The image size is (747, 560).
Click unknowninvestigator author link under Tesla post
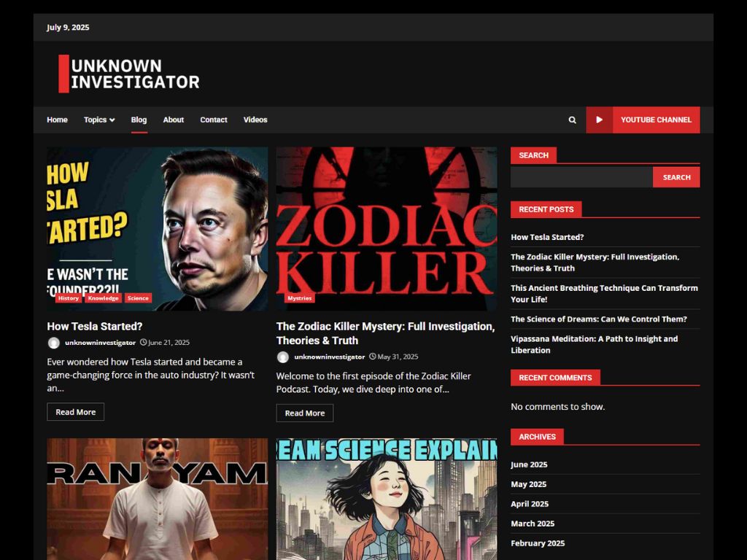click(101, 343)
